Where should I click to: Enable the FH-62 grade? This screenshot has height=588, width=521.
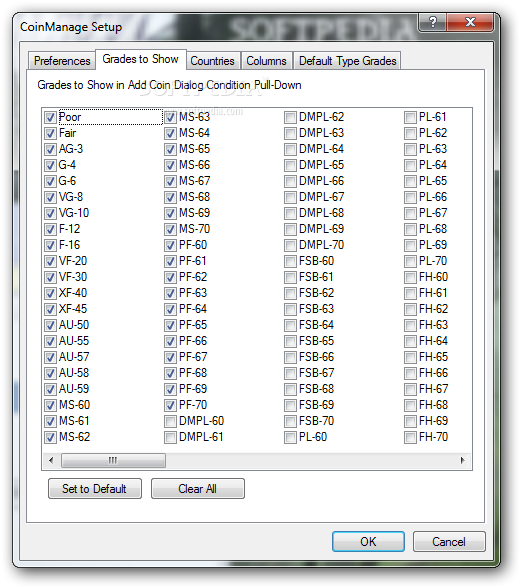(x=410, y=309)
